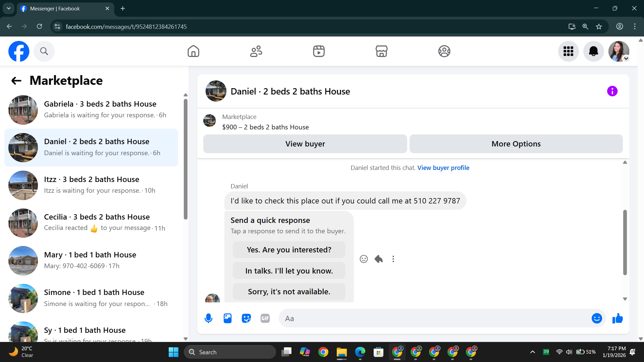Viewport: 644px width, 362px height.
Task: Click the View buyer button
Action: [305, 144]
